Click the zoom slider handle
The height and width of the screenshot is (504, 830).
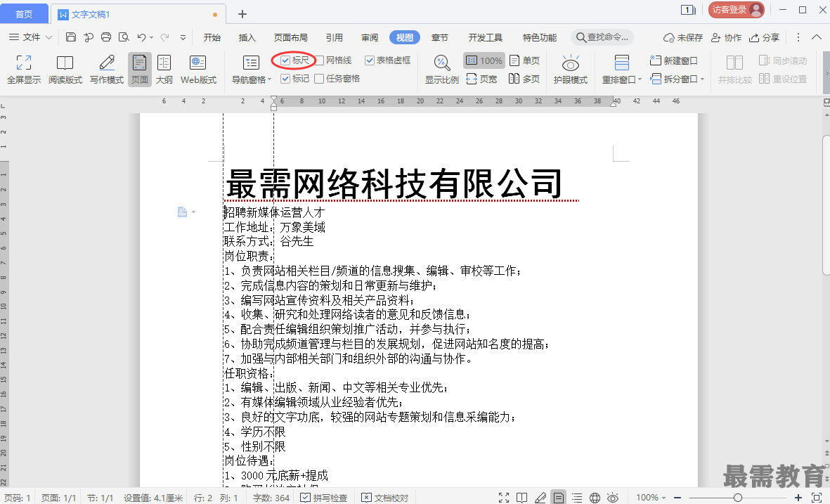(737, 498)
